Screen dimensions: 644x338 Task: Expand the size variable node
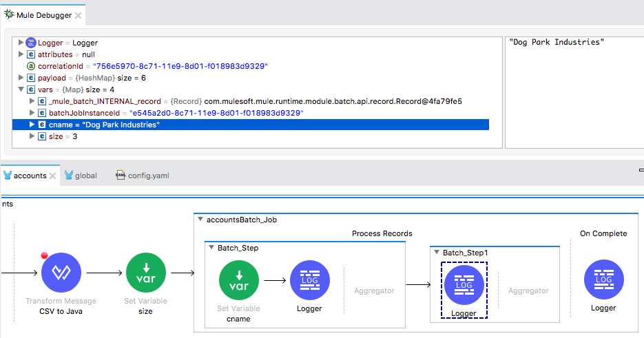pos(32,136)
